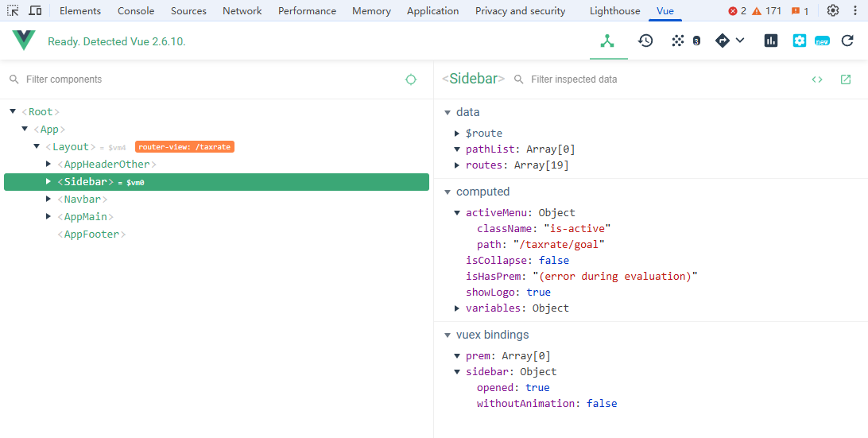Switch to Performance DevTools tab
The width and height of the screenshot is (868, 438).
(308, 11)
